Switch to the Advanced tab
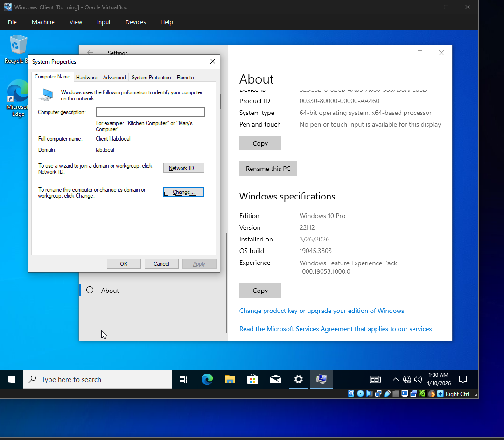The image size is (504, 440). (x=114, y=78)
